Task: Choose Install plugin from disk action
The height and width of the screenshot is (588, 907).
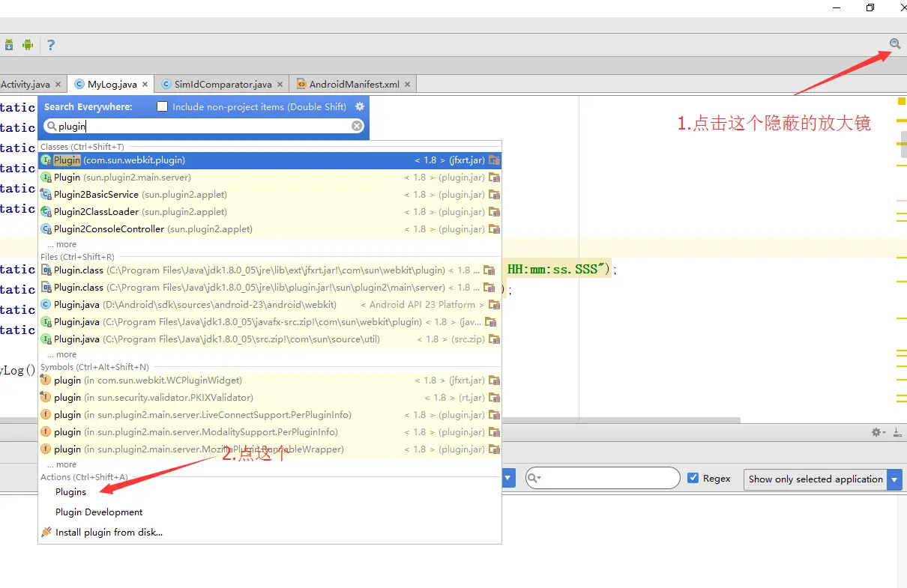Action: [x=109, y=532]
